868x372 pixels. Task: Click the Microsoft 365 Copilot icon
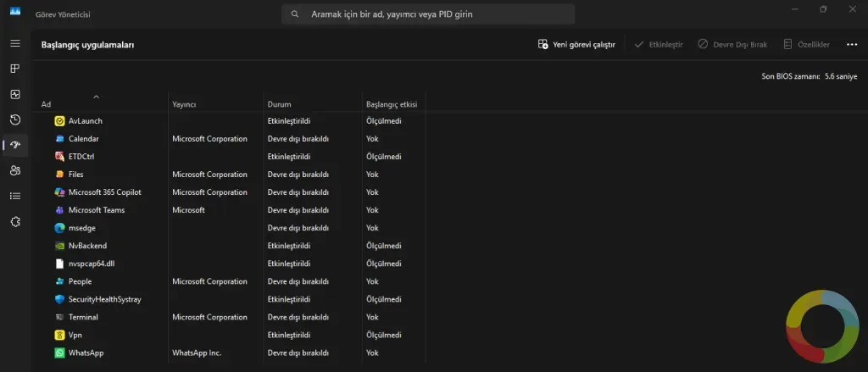coord(59,192)
